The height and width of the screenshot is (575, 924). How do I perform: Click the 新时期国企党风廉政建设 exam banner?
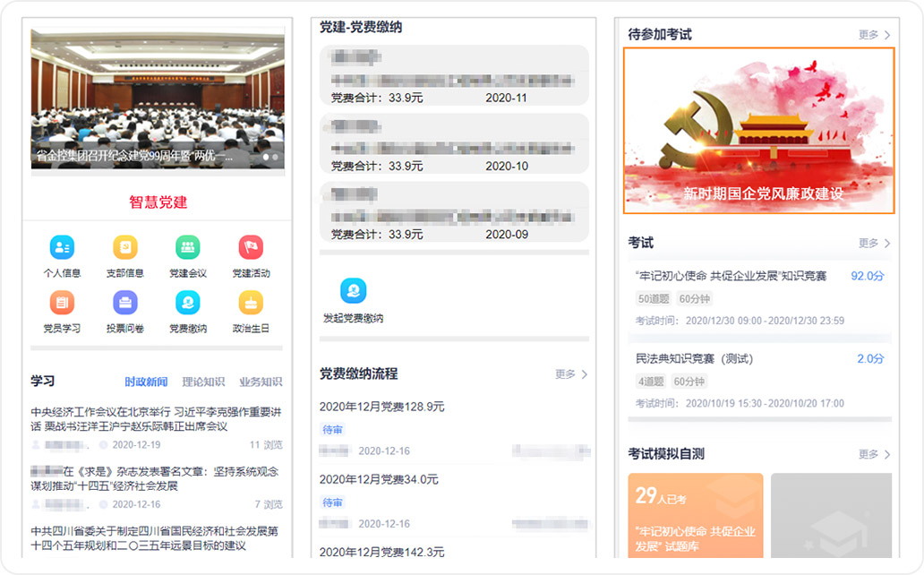point(758,131)
